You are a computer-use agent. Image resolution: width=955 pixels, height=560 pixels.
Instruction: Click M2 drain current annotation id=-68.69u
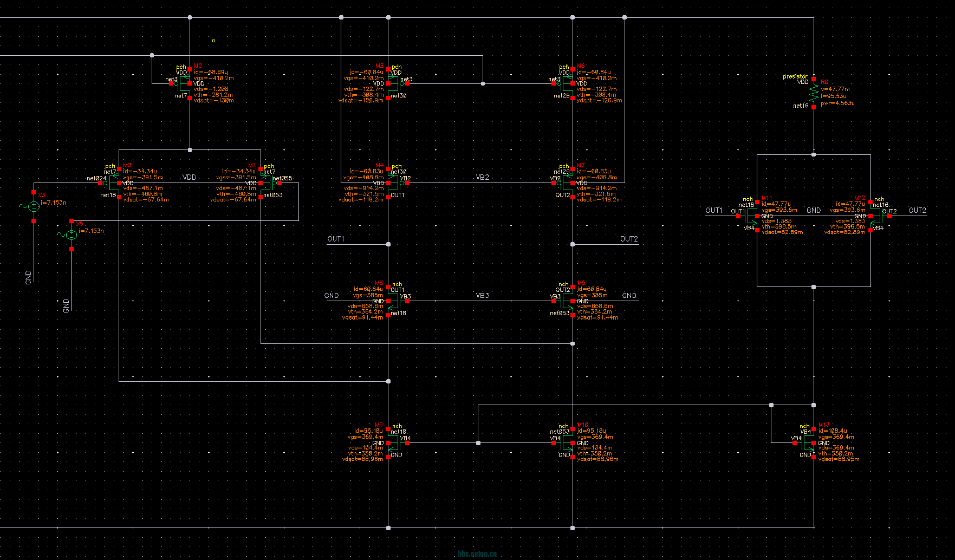click(x=210, y=72)
